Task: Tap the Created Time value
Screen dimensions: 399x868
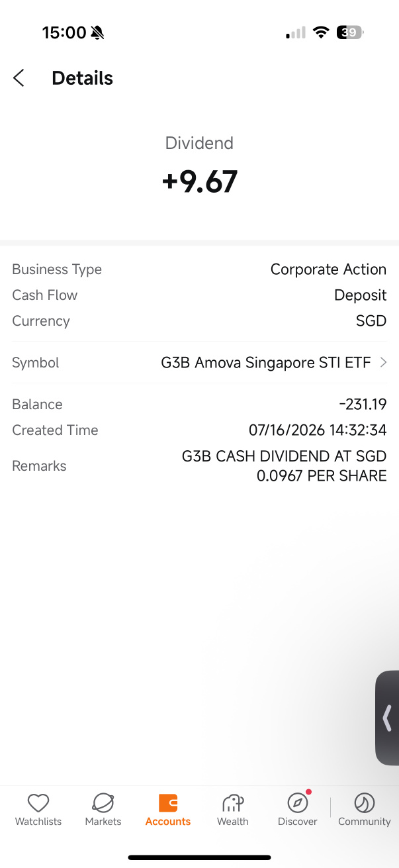Action: tap(318, 430)
